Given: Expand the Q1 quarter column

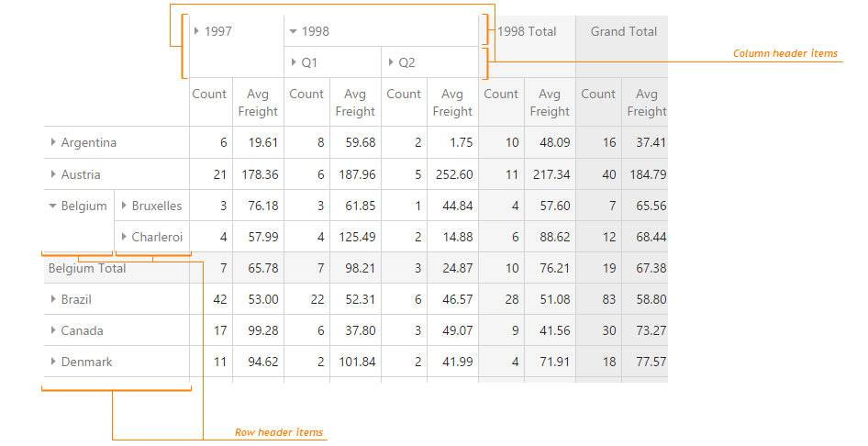Looking at the screenshot, I should (294, 62).
